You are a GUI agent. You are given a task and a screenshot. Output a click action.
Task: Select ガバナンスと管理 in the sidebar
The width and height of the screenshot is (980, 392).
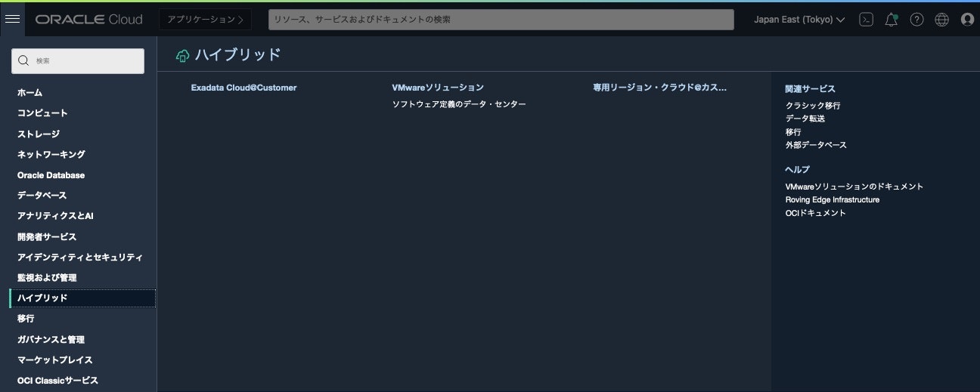51,340
